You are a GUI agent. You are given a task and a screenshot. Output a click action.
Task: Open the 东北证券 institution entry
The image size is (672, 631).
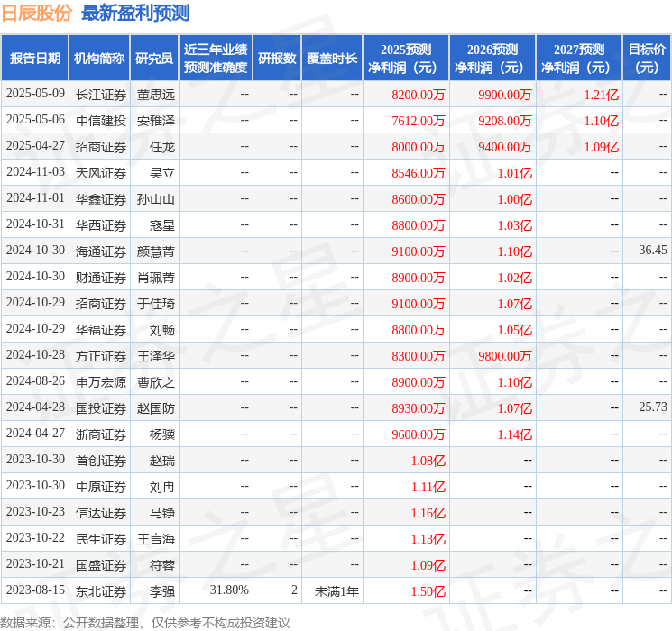pyautogui.click(x=101, y=591)
